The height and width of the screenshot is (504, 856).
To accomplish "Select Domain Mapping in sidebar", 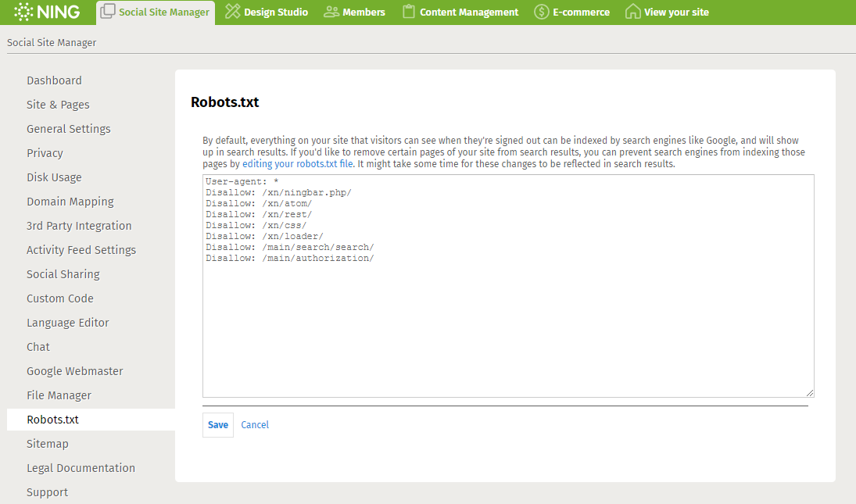I will pos(70,202).
